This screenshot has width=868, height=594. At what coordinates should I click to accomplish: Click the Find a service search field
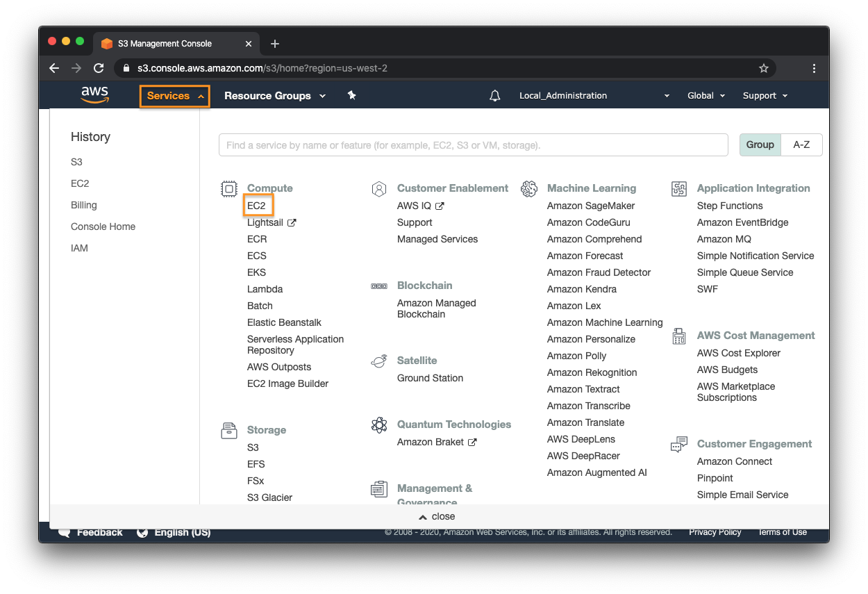474,145
